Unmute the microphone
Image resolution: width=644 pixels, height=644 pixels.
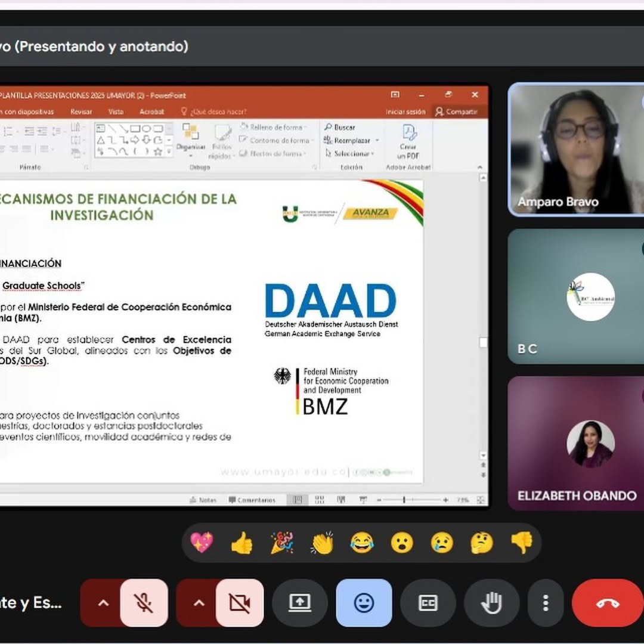(144, 603)
